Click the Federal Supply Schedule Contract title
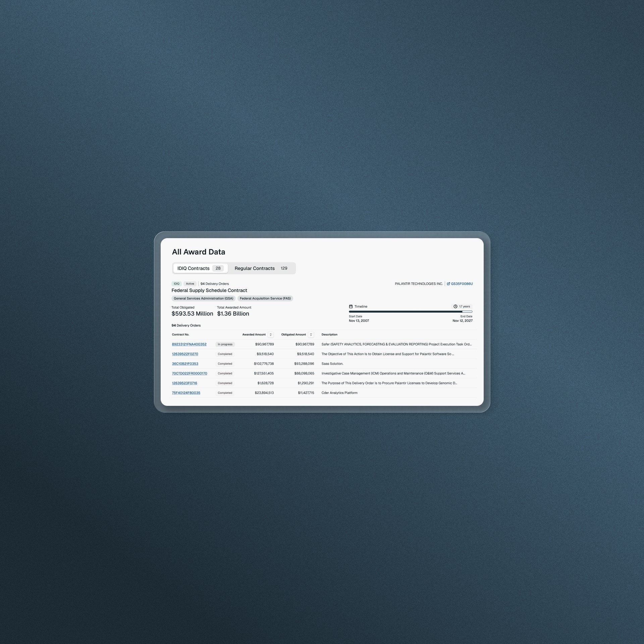The image size is (644, 644). [209, 290]
